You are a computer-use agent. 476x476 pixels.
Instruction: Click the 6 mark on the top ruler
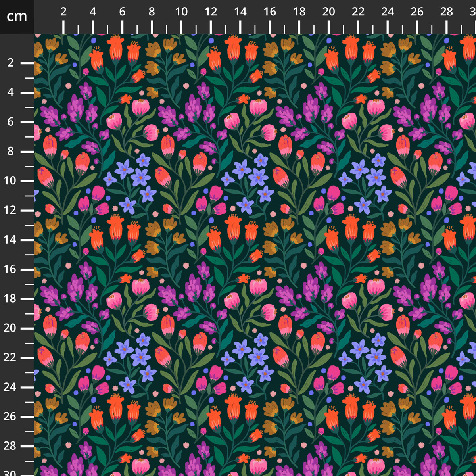click(122, 12)
